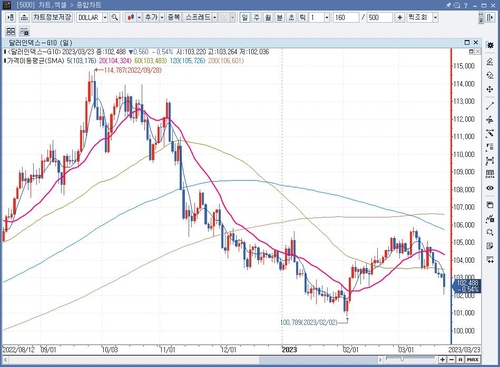Viewport: 500px width, 367px height.
Task: Click the 중복 button
Action: tap(174, 17)
